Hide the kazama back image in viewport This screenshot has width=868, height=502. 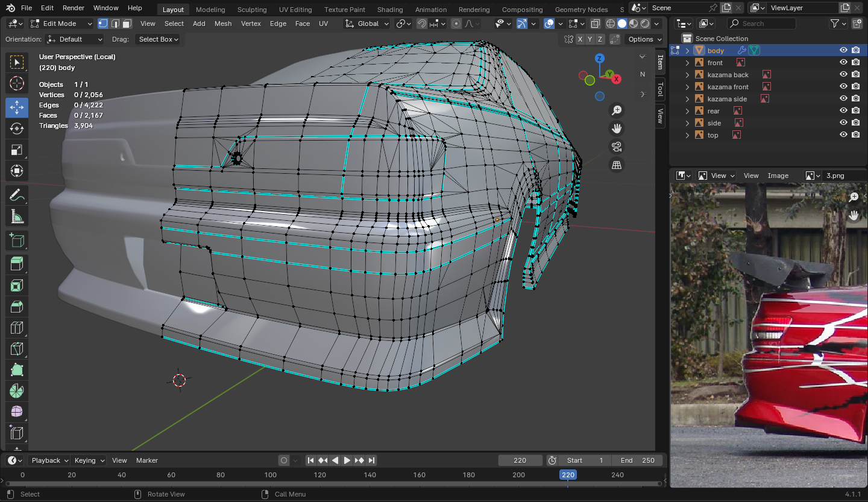(843, 75)
